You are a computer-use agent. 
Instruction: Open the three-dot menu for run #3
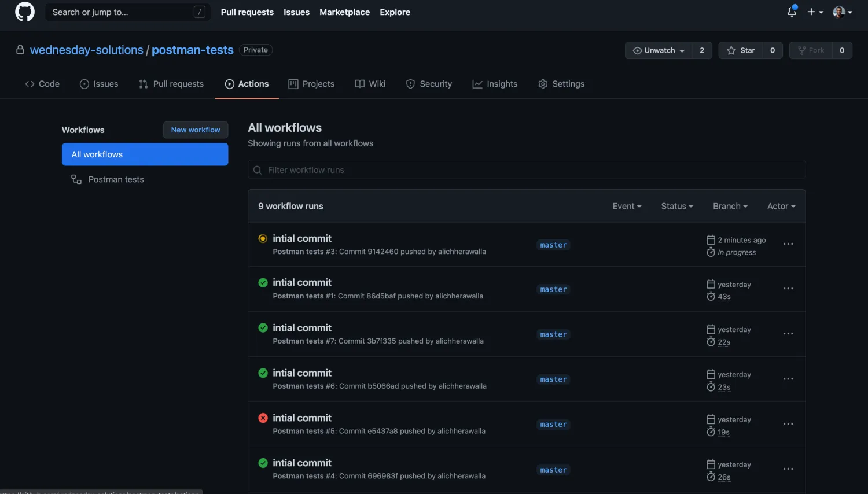click(x=788, y=244)
